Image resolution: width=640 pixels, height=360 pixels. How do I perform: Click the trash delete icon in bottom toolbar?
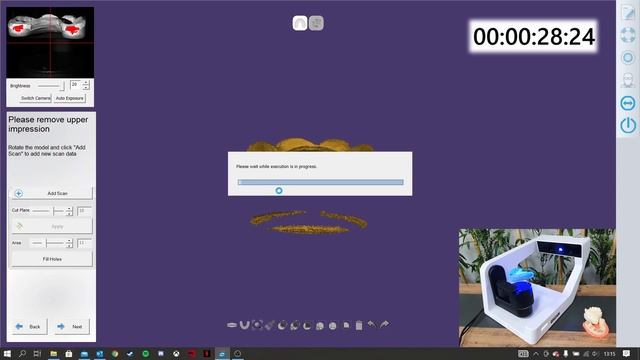(x=359, y=325)
